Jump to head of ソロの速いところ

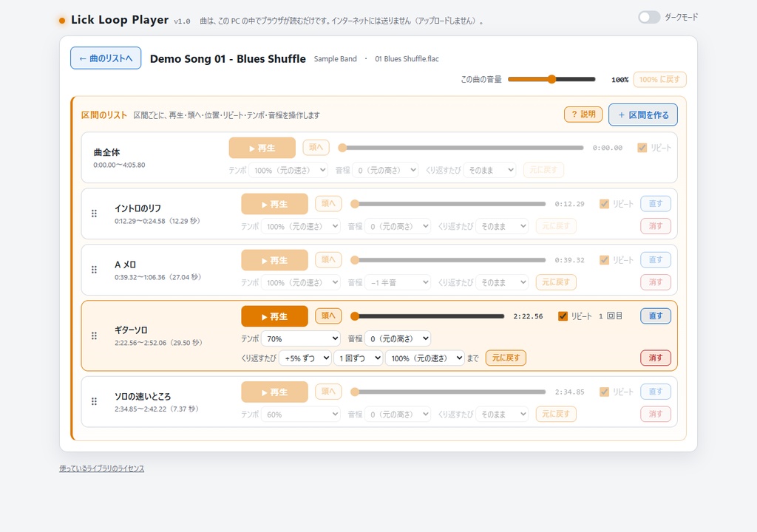[x=328, y=391]
